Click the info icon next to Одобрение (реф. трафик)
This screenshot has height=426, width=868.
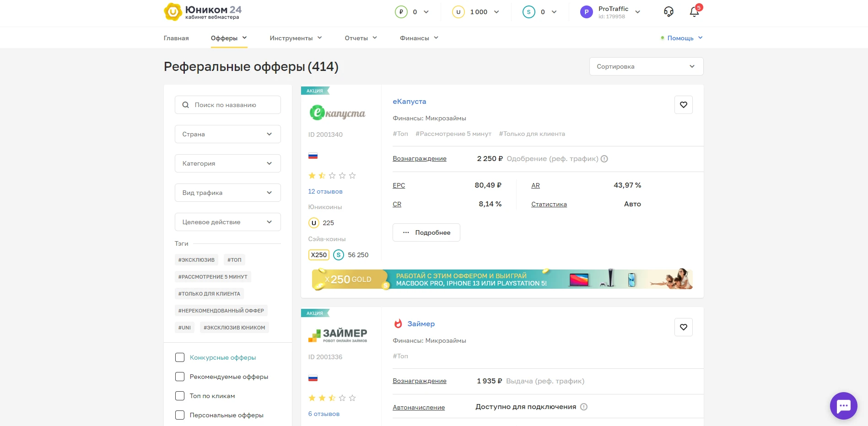click(x=604, y=159)
